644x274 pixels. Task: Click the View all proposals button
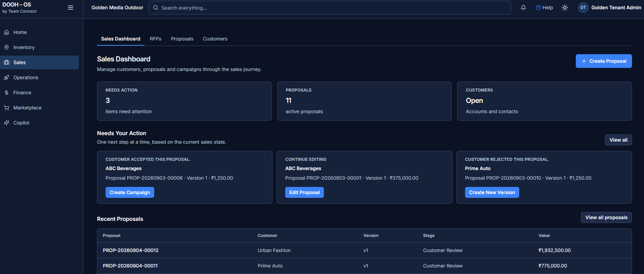[x=606, y=217]
